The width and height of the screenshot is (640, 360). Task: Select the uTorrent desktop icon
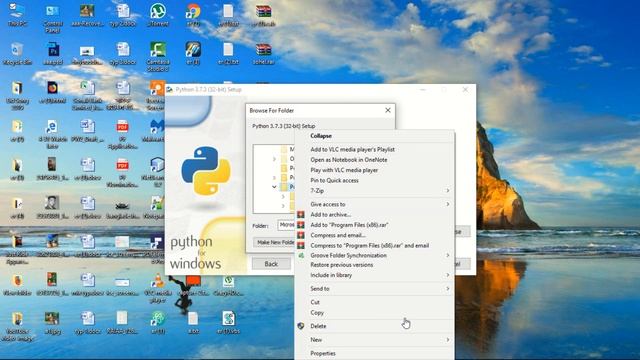click(x=158, y=15)
